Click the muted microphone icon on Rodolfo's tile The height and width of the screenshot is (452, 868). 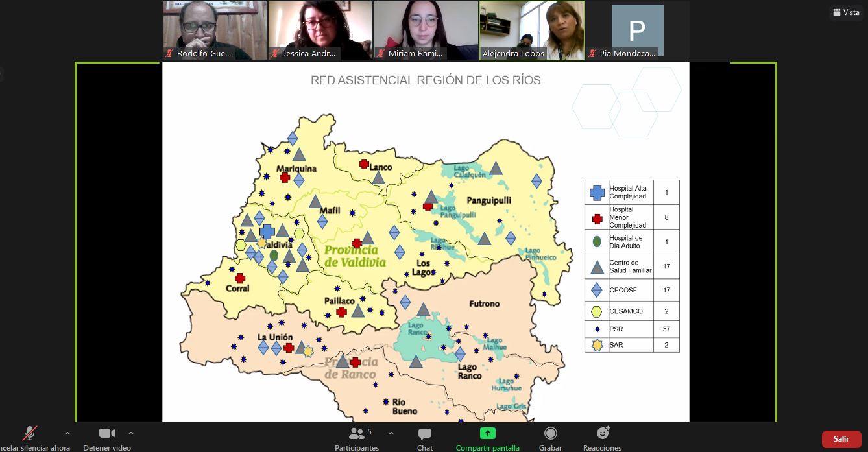coord(170,54)
